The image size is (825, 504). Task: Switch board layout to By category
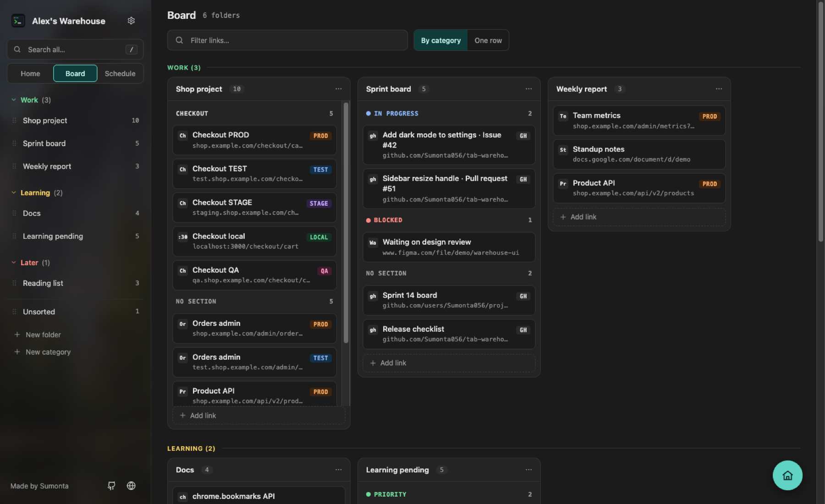click(440, 40)
